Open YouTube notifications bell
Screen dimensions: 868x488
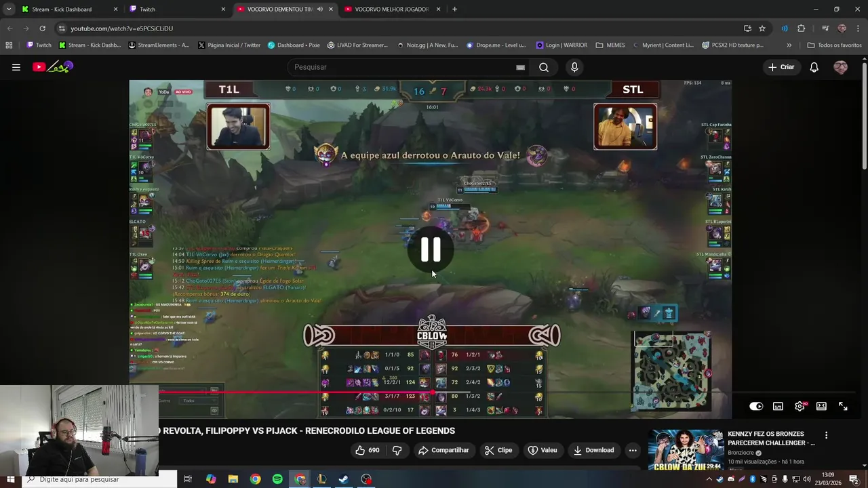[814, 67]
